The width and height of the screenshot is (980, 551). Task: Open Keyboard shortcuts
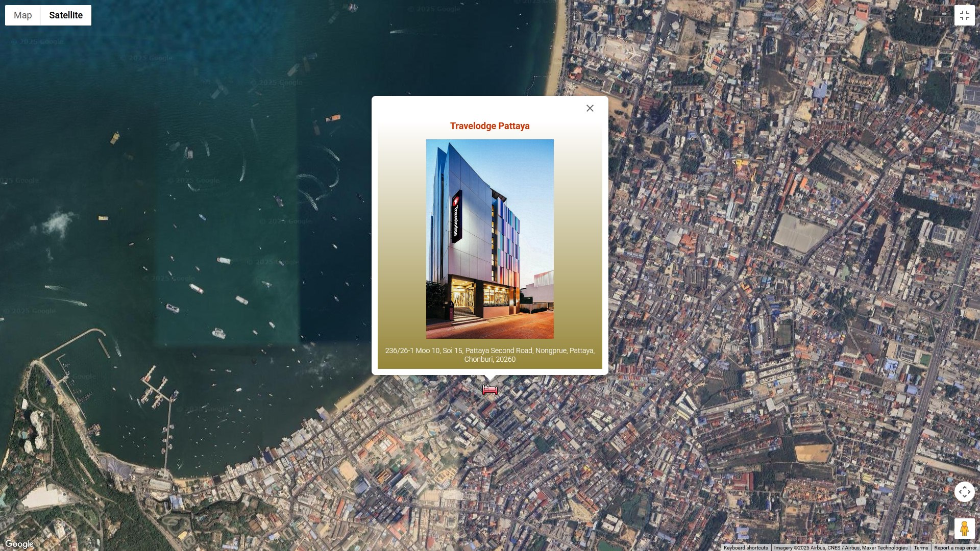745,547
